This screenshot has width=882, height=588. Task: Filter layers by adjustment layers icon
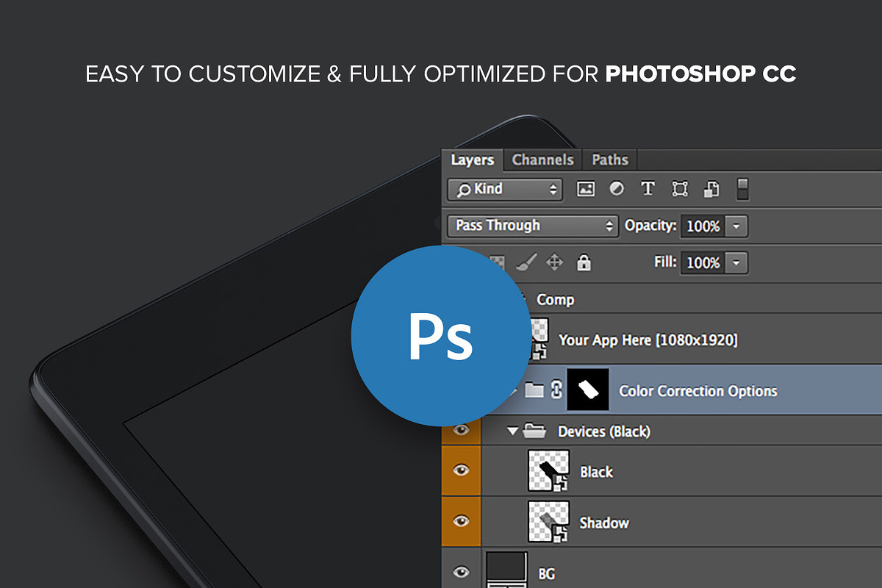617,189
